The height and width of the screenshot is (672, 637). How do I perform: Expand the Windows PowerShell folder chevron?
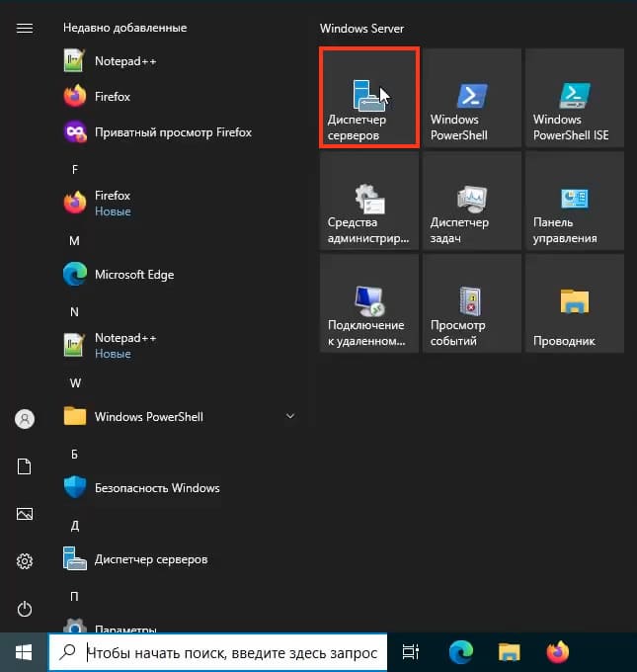coord(290,416)
